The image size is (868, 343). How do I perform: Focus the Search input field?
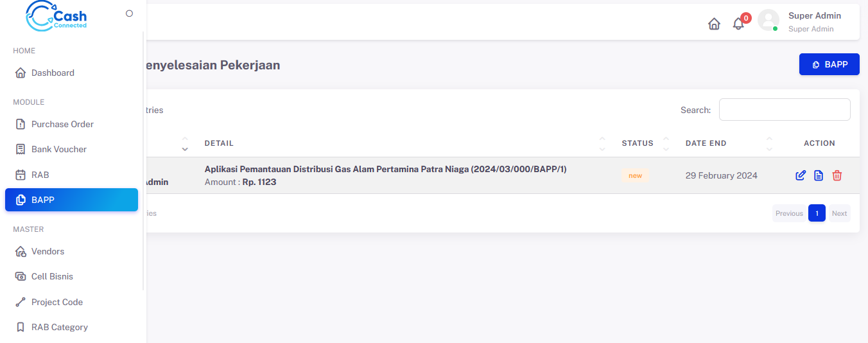[x=785, y=110]
